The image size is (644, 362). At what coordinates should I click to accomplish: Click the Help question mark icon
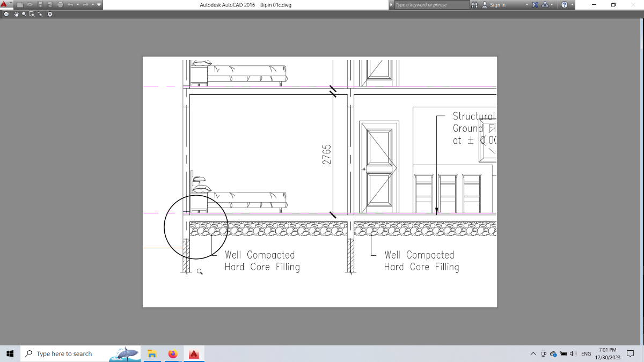pyautogui.click(x=565, y=5)
